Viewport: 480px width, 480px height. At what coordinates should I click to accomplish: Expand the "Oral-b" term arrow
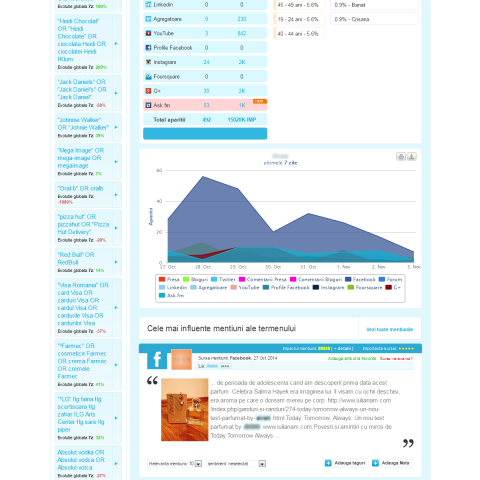click(x=116, y=195)
